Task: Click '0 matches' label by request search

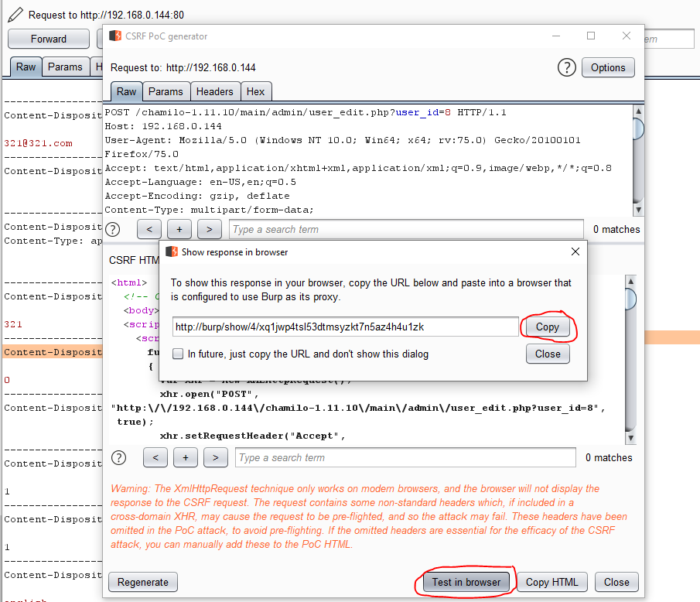Action: tap(616, 230)
